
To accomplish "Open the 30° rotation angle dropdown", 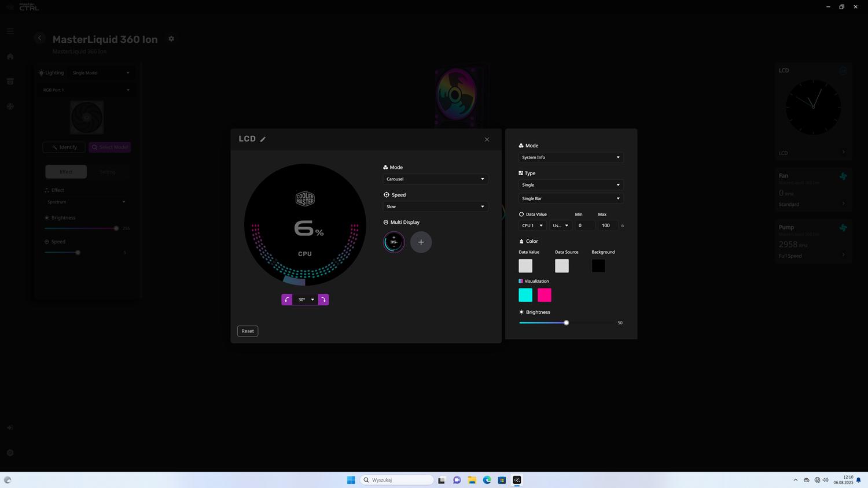I will point(306,300).
